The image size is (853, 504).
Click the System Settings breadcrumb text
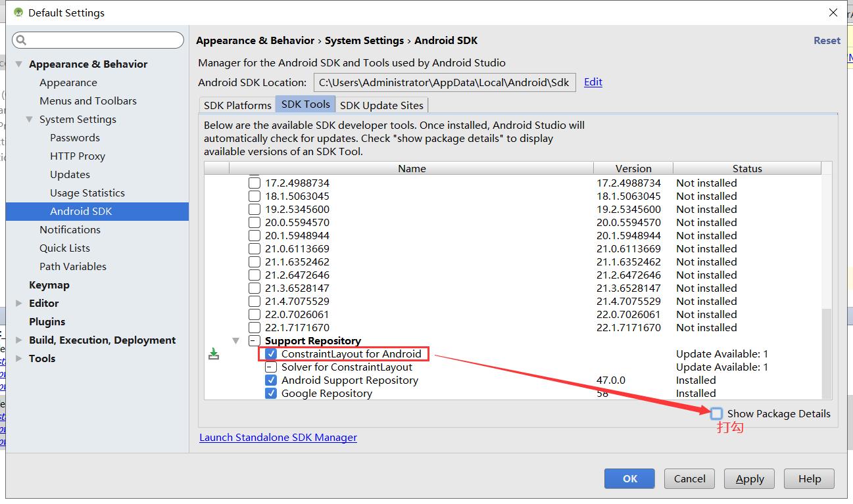click(x=364, y=41)
